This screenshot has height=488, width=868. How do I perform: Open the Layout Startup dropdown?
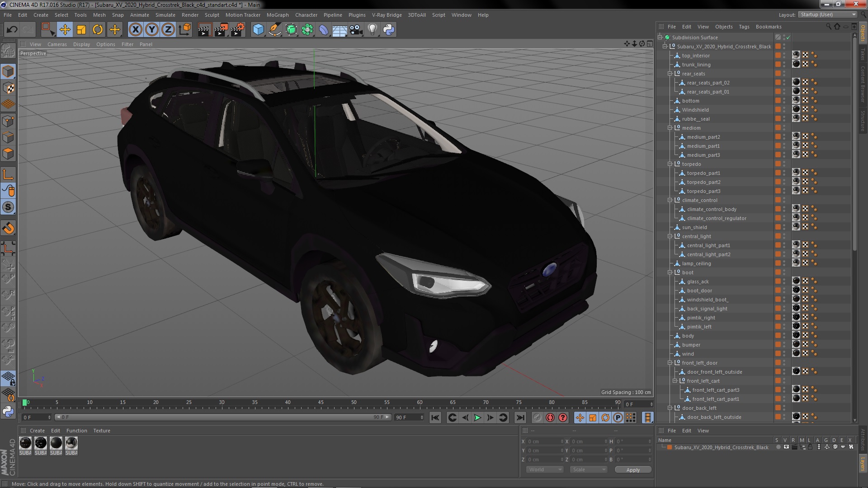click(x=827, y=14)
